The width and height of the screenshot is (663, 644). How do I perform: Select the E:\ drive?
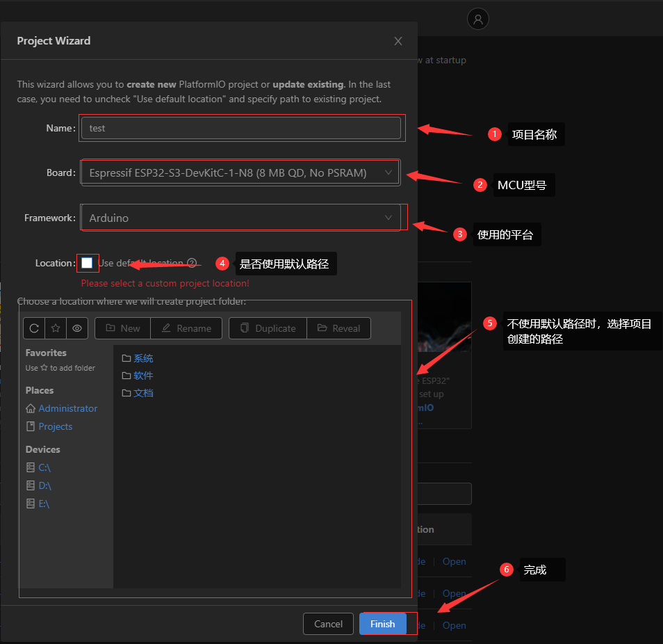tap(38, 504)
